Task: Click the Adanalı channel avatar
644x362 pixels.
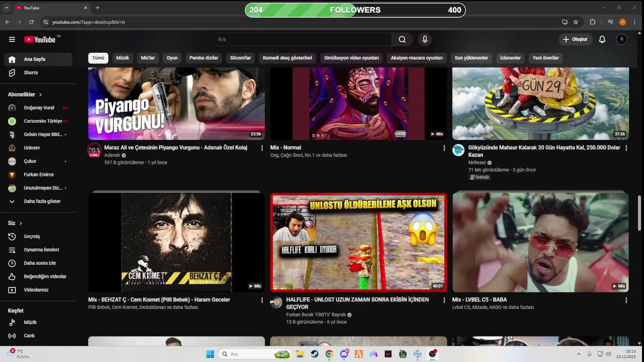Action: tap(94, 150)
